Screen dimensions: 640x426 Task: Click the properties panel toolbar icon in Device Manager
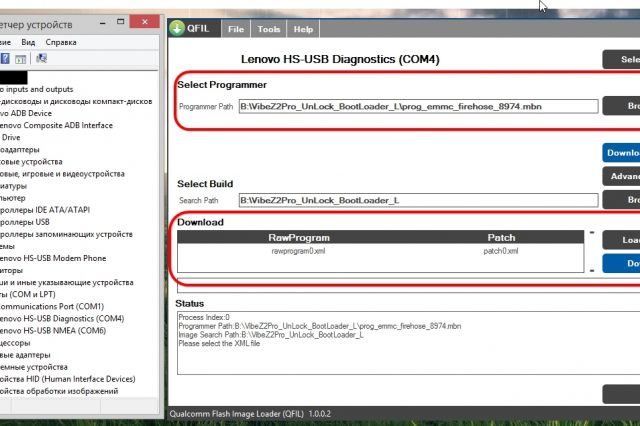20,59
